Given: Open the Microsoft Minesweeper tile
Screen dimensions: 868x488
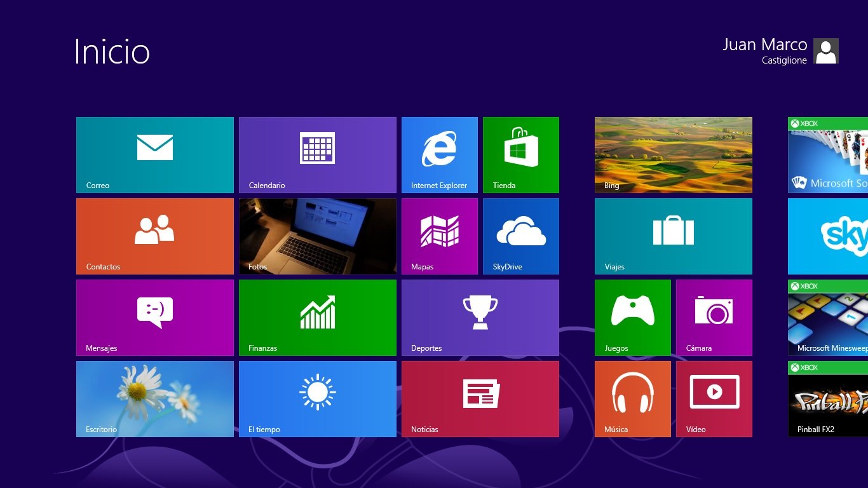Looking at the screenshot, I should pyautogui.click(x=828, y=318).
